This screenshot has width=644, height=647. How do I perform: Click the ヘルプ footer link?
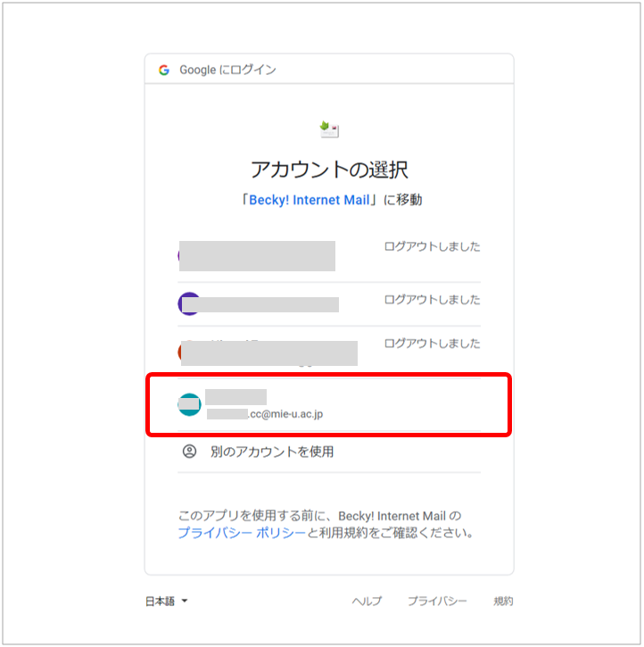coord(367,601)
